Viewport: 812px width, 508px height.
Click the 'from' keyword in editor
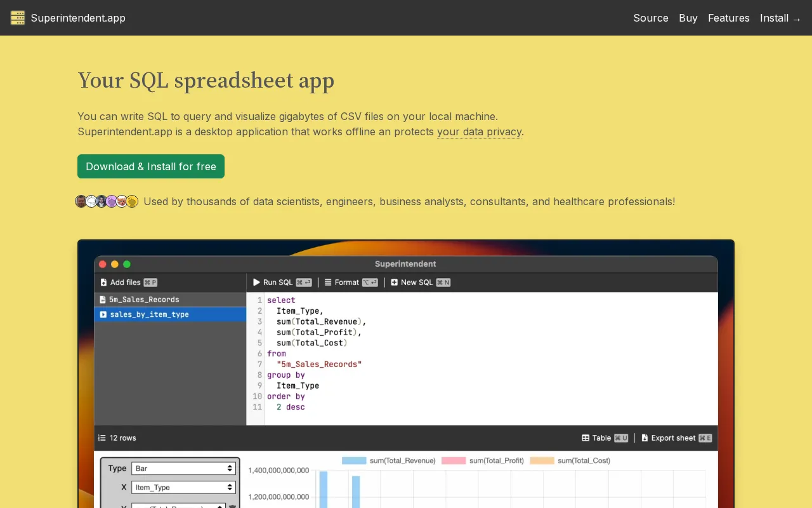pos(277,354)
